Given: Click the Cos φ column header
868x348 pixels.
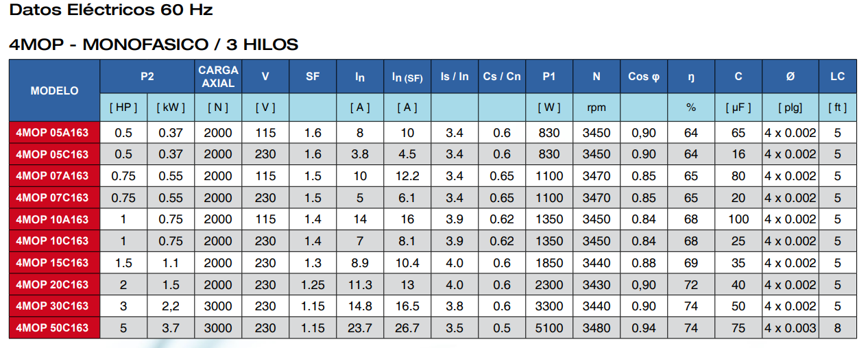Looking at the screenshot, I should point(643,77).
